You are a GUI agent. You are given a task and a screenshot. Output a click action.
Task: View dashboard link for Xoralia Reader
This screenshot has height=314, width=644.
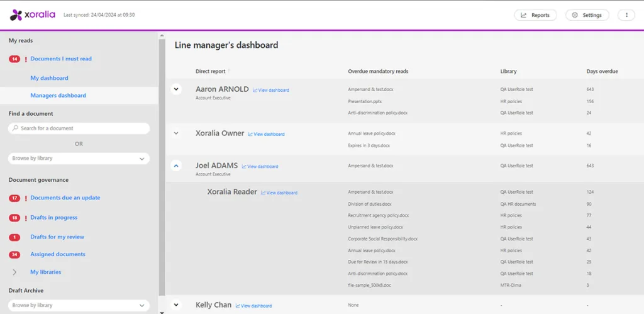tap(279, 193)
